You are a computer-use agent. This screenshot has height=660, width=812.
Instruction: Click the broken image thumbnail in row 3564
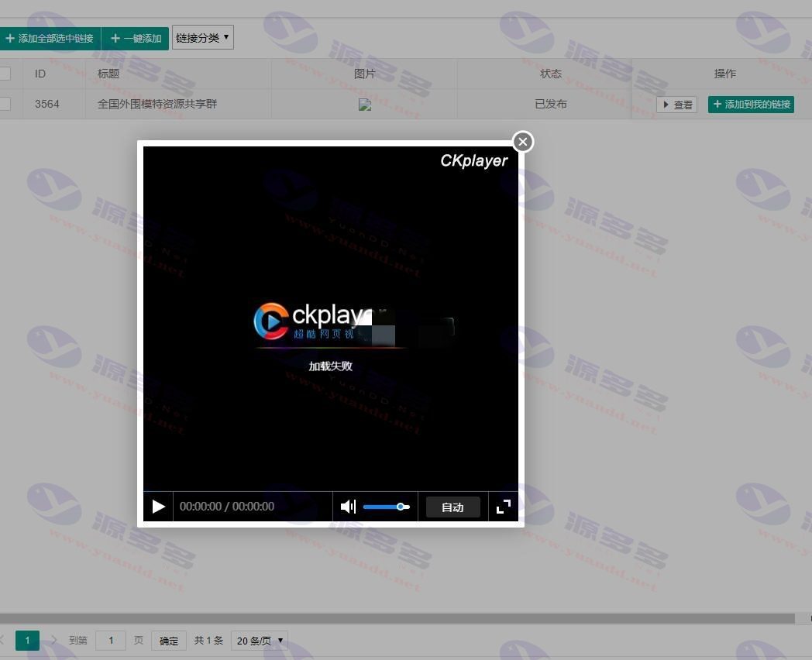tap(365, 105)
